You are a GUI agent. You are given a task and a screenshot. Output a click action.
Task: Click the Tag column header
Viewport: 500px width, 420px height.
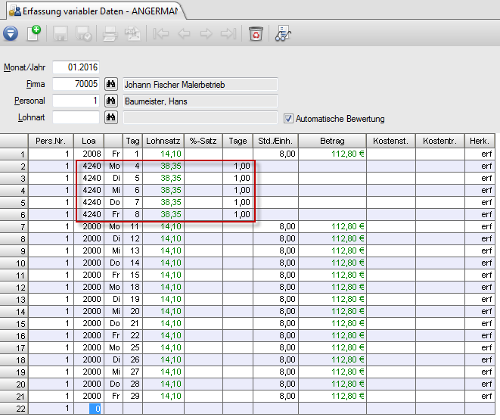tap(132, 141)
